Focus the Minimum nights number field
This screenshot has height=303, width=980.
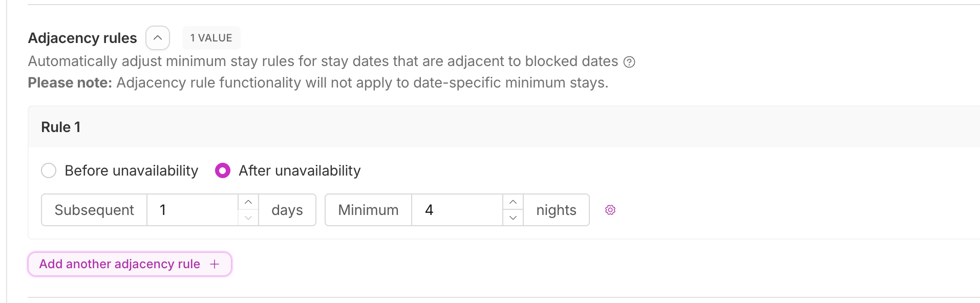(458, 210)
